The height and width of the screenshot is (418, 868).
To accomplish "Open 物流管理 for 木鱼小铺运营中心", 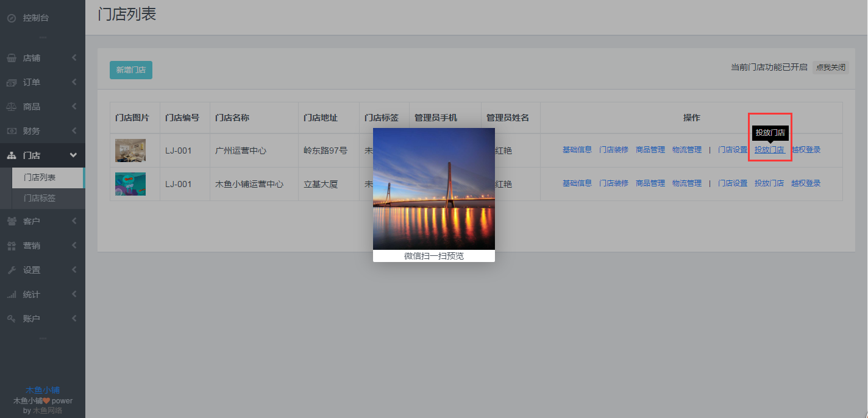I will (x=687, y=183).
